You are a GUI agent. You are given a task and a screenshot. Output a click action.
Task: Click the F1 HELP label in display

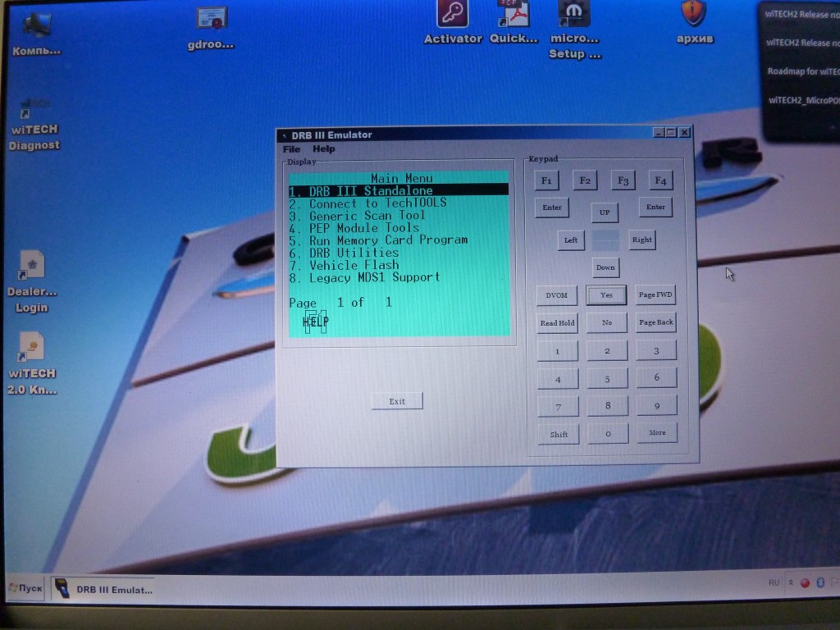(x=316, y=322)
